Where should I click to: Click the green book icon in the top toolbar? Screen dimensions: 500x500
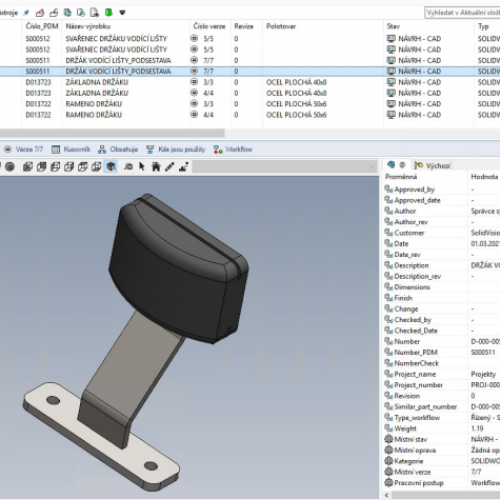(109, 13)
